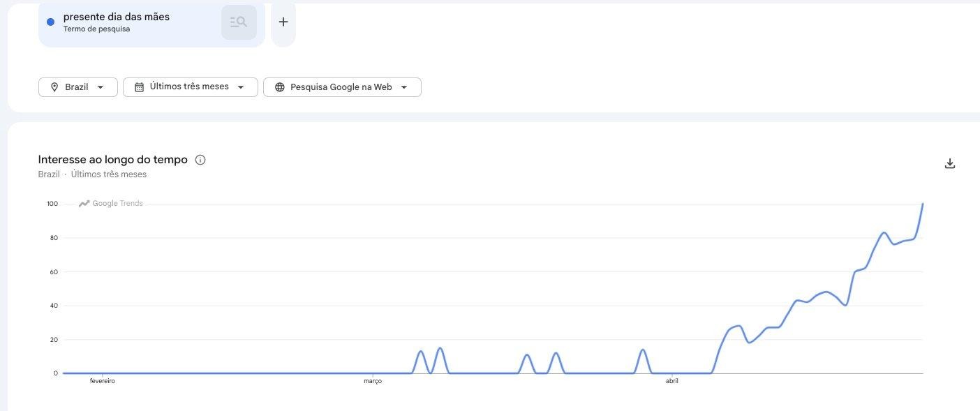The height and width of the screenshot is (411, 980).
Task: Open the Últimos três meses time range dropdown
Action: click(x=191, y=87)
